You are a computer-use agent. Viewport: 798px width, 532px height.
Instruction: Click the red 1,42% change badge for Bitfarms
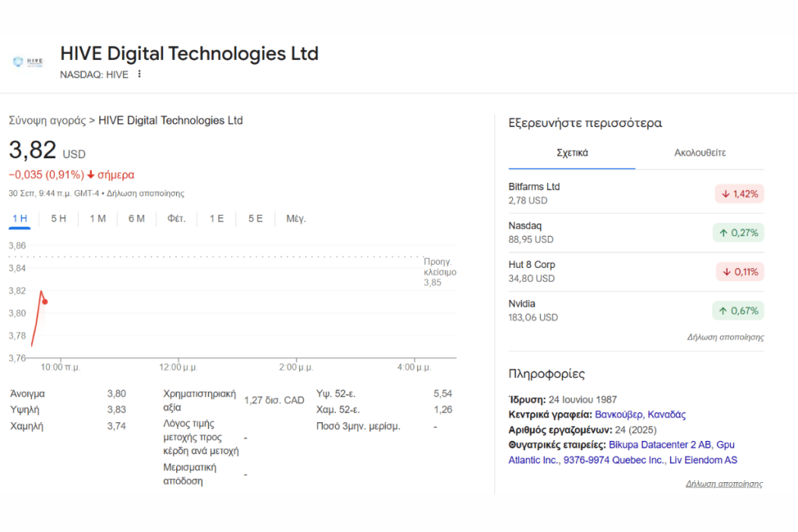[739, 194]
